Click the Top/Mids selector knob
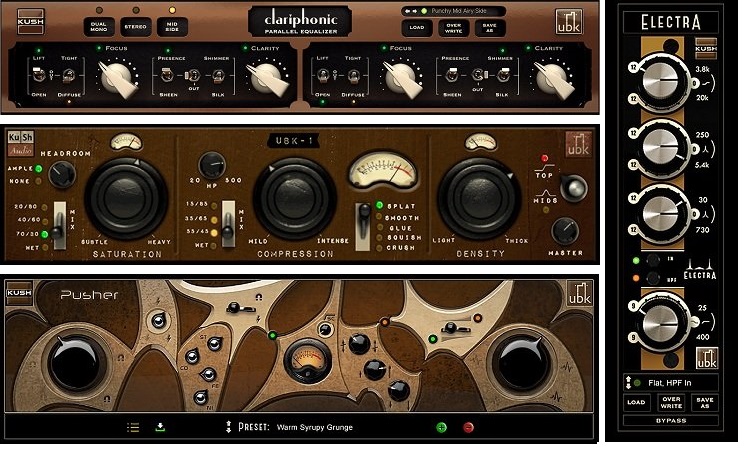 pyautogui.click(x=573, y=187)
